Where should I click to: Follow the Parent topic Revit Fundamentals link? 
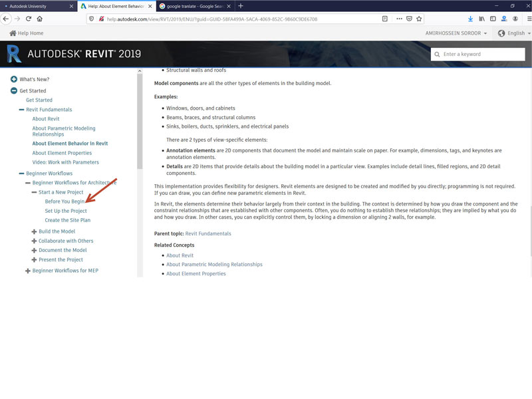pos(208,233)
